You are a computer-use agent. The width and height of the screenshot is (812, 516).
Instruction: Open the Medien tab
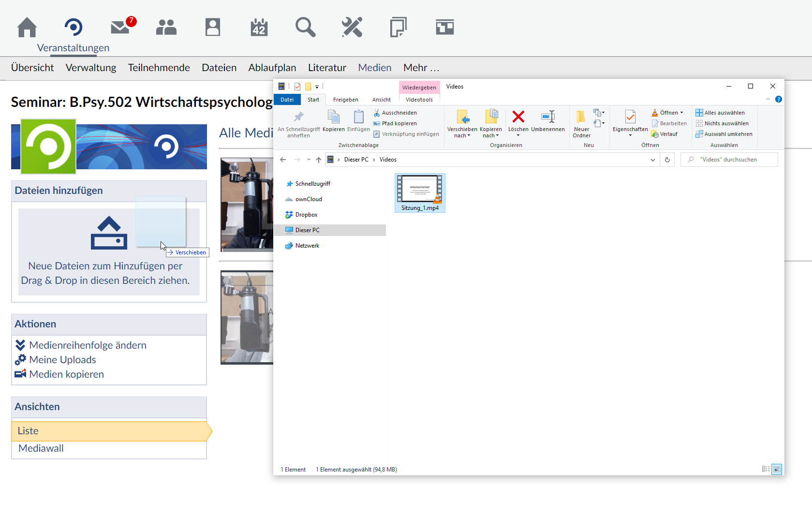coord(375,68)
